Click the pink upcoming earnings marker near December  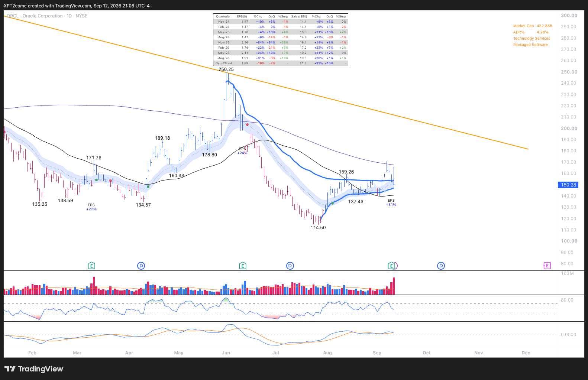click(x=547, y=266)
